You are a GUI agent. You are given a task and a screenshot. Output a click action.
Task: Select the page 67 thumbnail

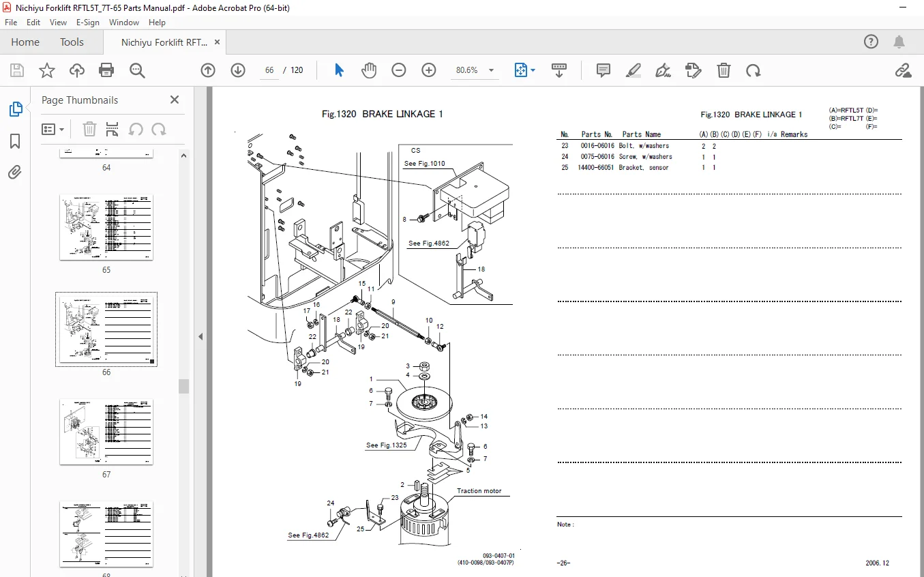106,432
